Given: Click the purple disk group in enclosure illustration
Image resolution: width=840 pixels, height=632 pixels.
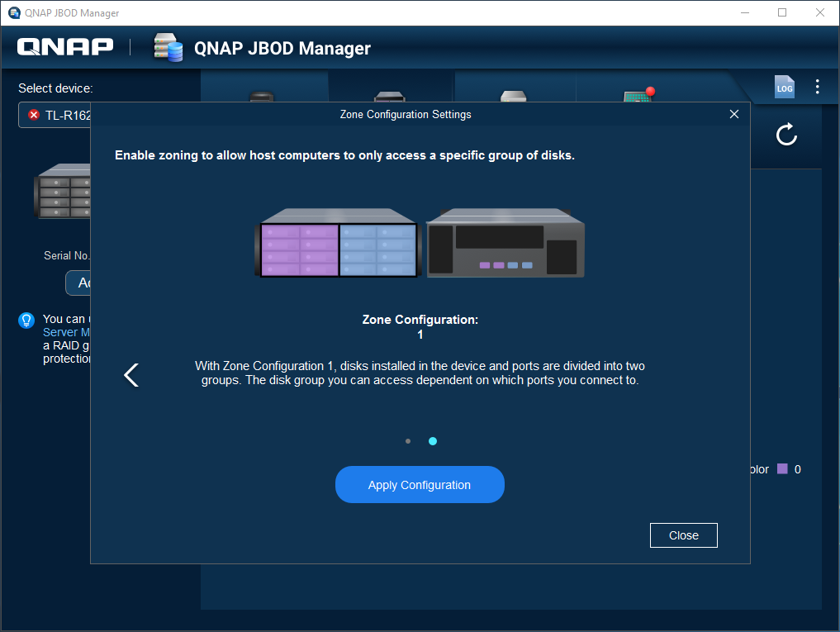Looking at the screenshot, I should [300, 250].
